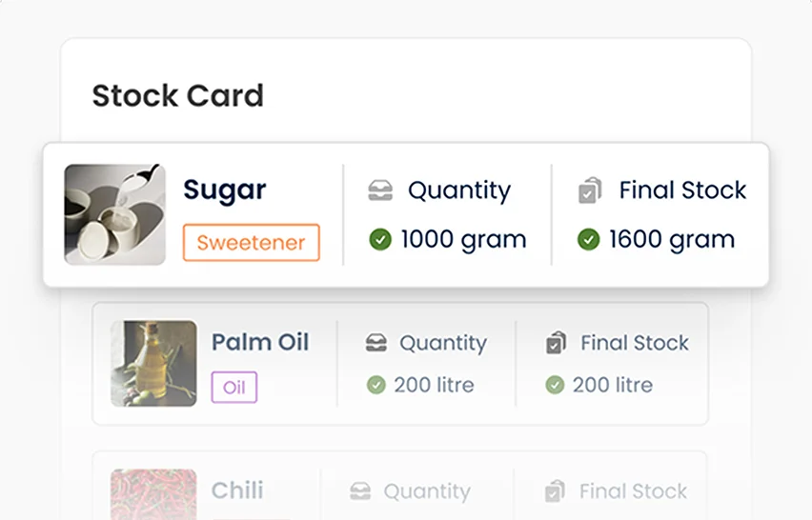812x520 pixels.
Task: Click the Chili item name
Action: pos(237,490)
